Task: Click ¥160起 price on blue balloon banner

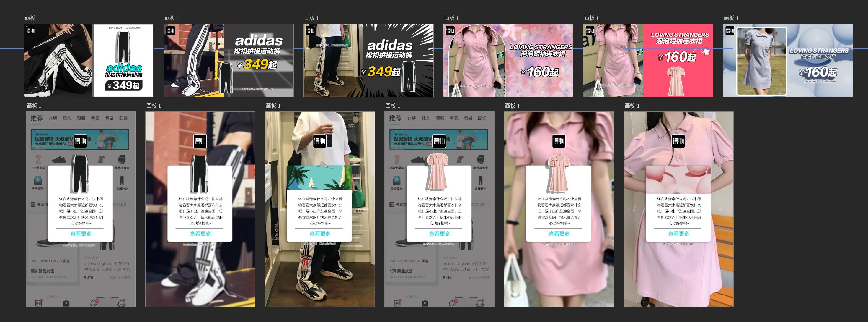Action: coord(818,72)
